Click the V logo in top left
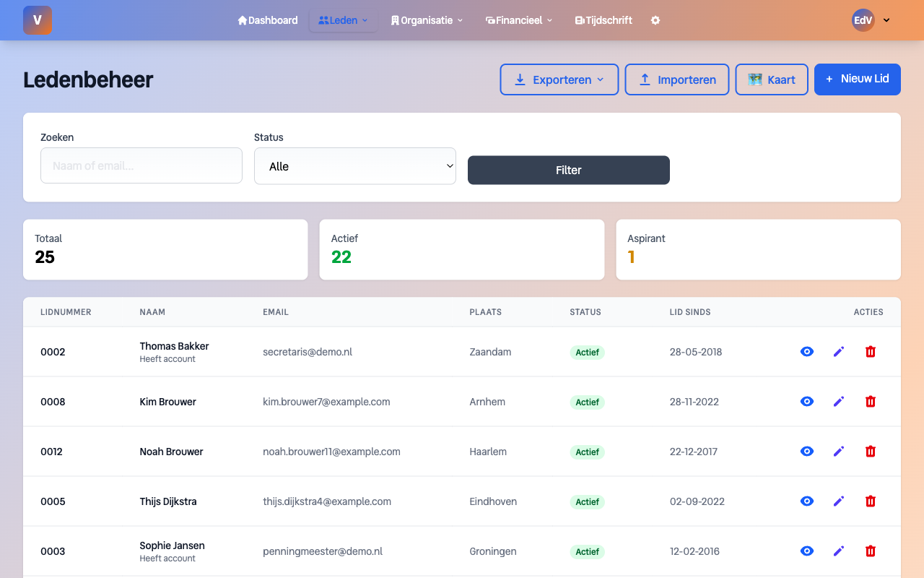This screenshot has height=578, width=924. coord(38,20)
